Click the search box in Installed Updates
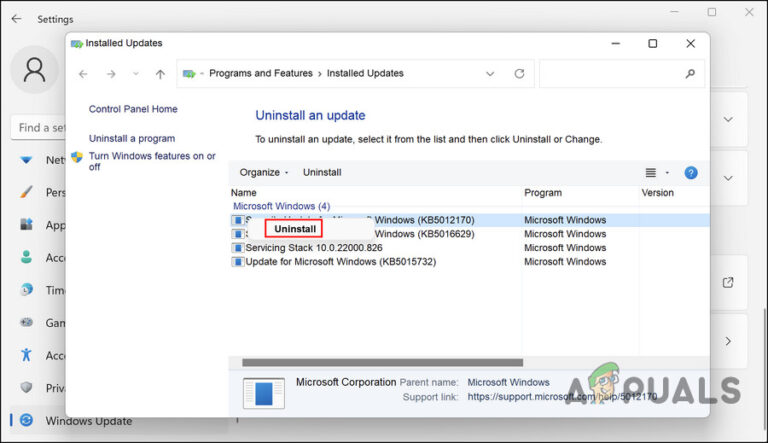 click(622, 74)
